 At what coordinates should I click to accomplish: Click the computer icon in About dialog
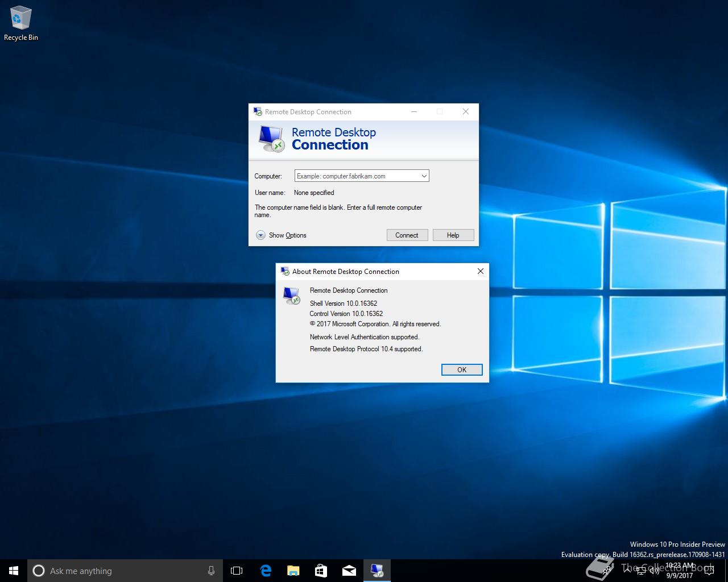pyautogui.click(x=292, y=295)
